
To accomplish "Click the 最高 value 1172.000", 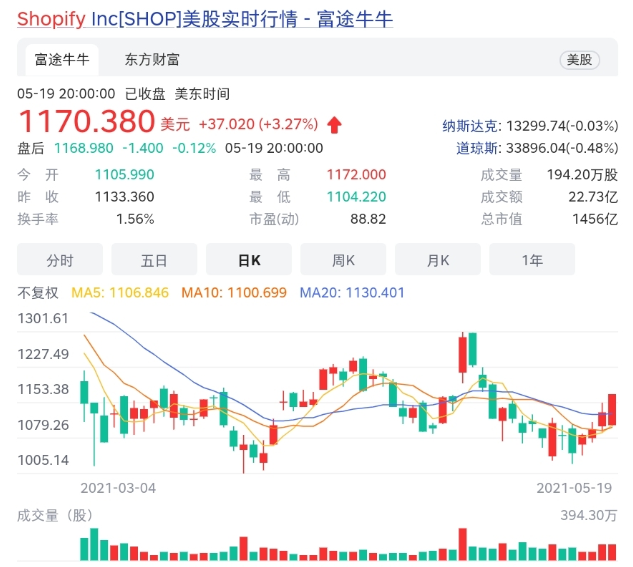I will 356,175.
